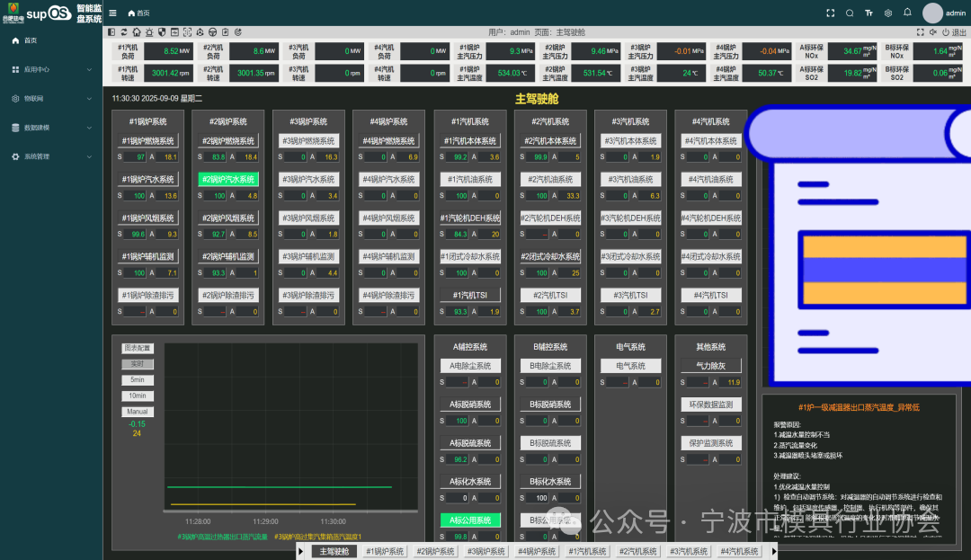Click the clipboard icon in gray toolbar

(226, 32)
